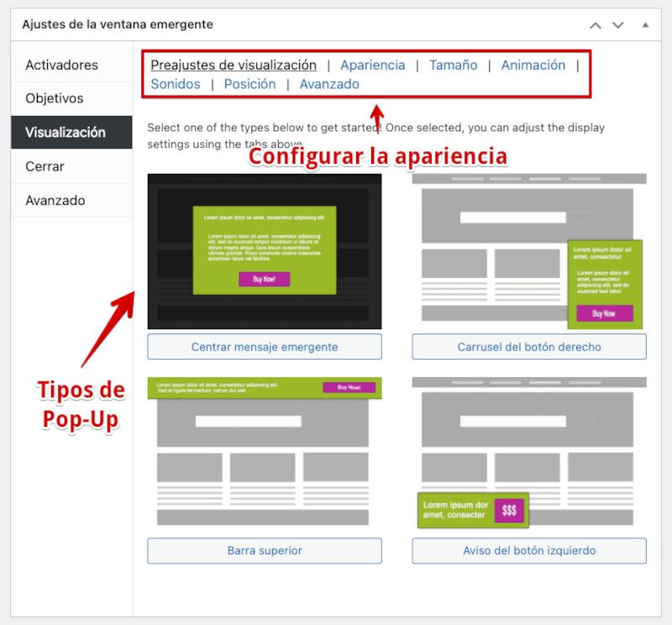Click the centered popup preview thumbnail
The image size is (672, 625).
pyautogui.click(x=264, y=252)
